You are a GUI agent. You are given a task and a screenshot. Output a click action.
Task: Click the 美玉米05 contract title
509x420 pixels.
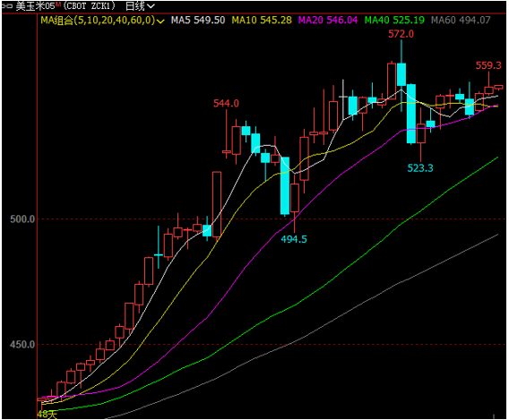coord(35,6)
